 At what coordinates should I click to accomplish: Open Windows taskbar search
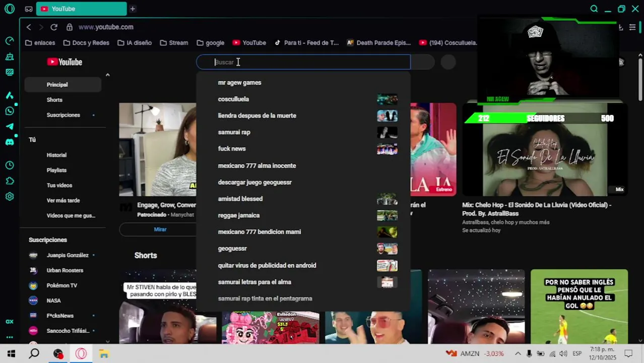pyautogui.click(x=34, y=353)
